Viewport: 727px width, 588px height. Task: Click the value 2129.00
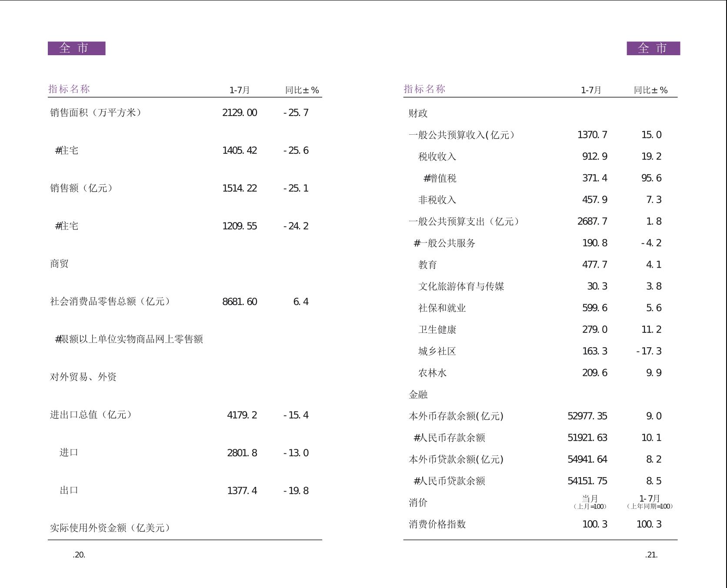coord(240,113)
